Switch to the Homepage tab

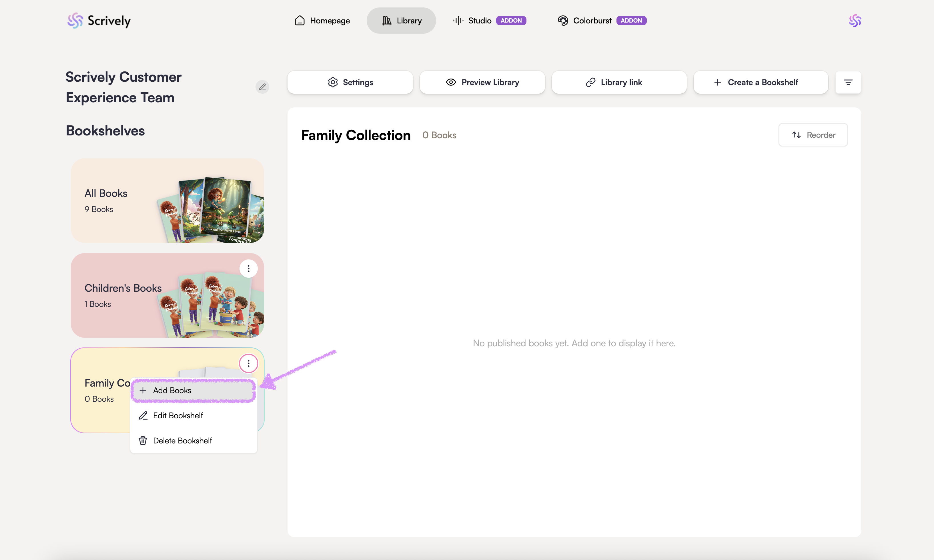coord(322,21)
